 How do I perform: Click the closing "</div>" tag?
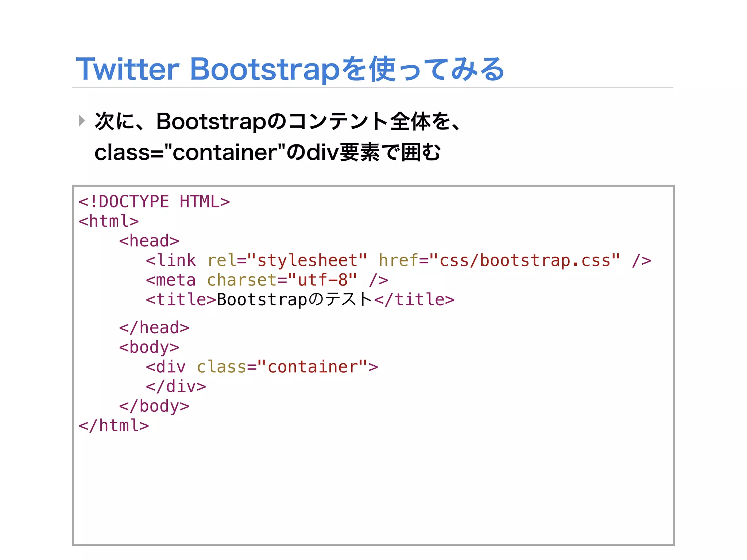tap(176, 386)
